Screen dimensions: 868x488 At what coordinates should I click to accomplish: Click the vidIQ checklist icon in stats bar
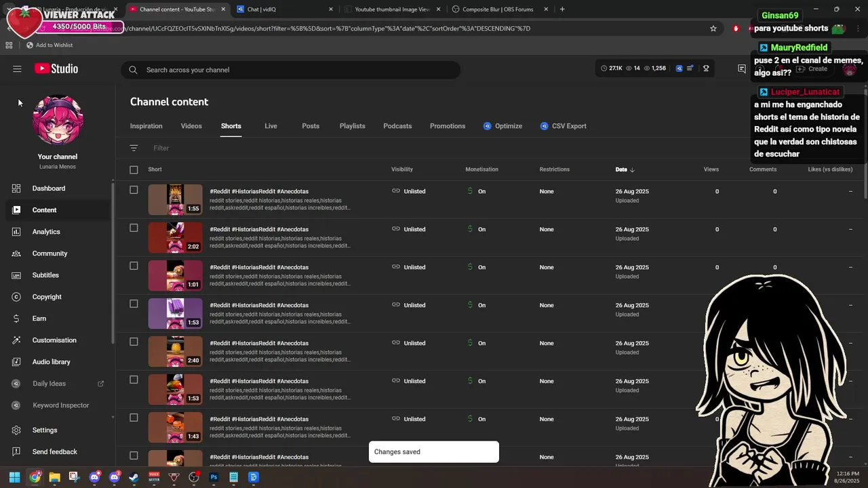coord(690,68)
